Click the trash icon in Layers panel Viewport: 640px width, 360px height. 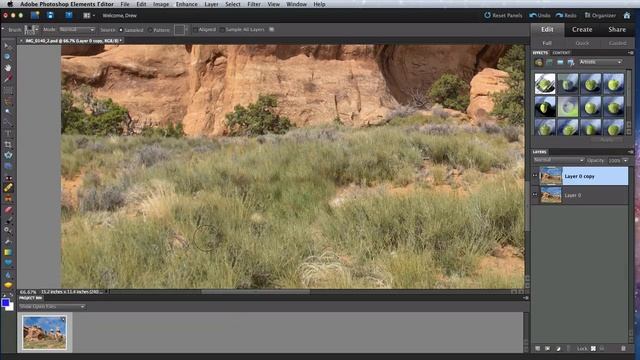(x=623, y=349)
